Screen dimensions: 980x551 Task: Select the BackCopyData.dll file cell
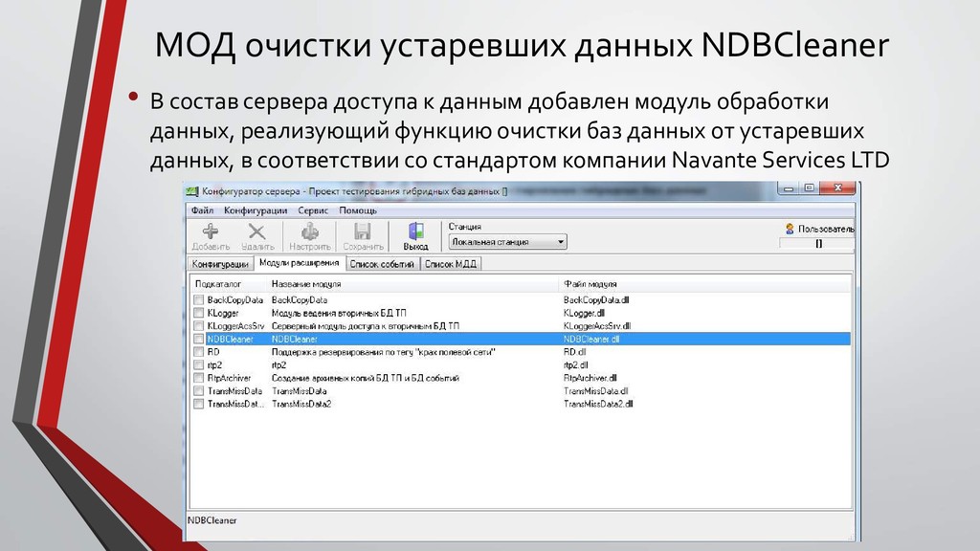pyautogui.click(x=596, y=299)
